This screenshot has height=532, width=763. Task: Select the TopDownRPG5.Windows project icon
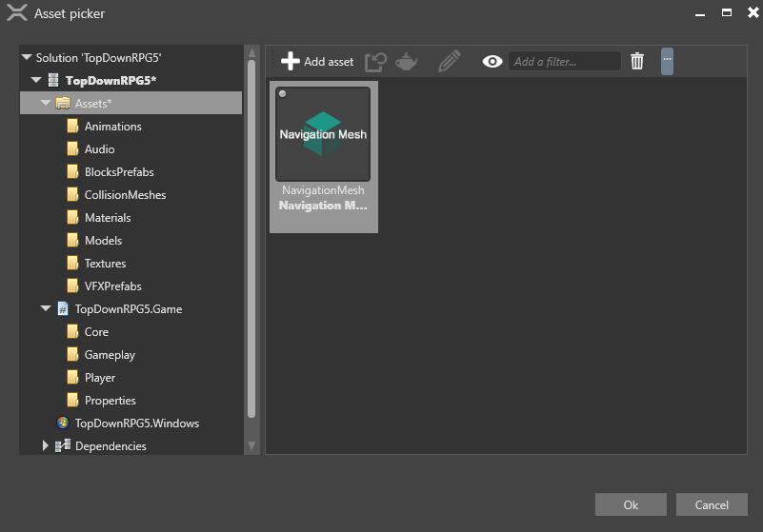63,424
